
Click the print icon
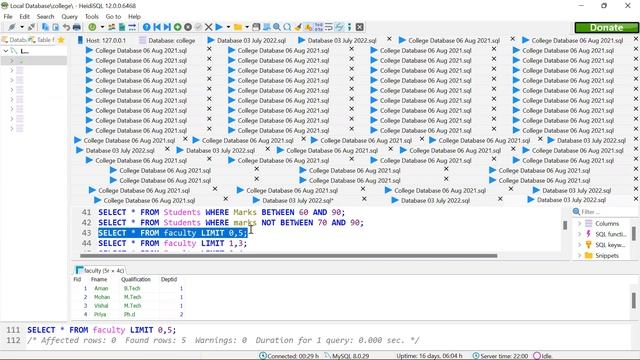tap(76, 27)
